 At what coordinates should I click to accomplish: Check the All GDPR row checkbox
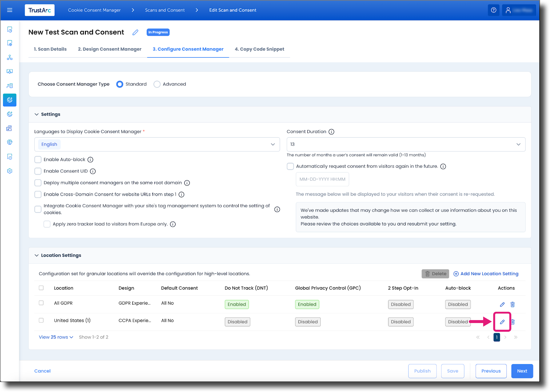(41, 303)
